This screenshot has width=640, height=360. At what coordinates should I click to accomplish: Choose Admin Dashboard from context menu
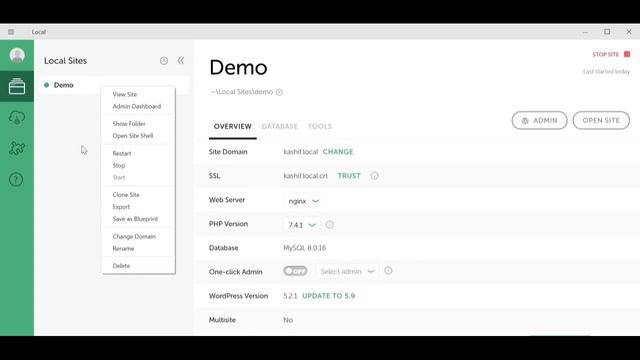[x=137, y=107]
